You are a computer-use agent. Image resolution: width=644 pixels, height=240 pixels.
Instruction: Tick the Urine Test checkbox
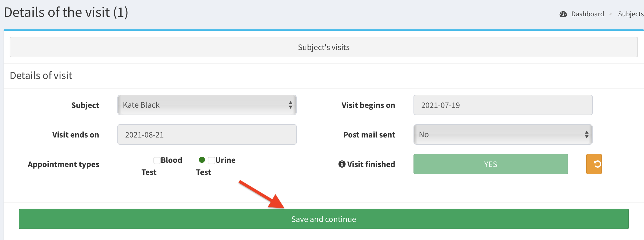pos(211,160)
